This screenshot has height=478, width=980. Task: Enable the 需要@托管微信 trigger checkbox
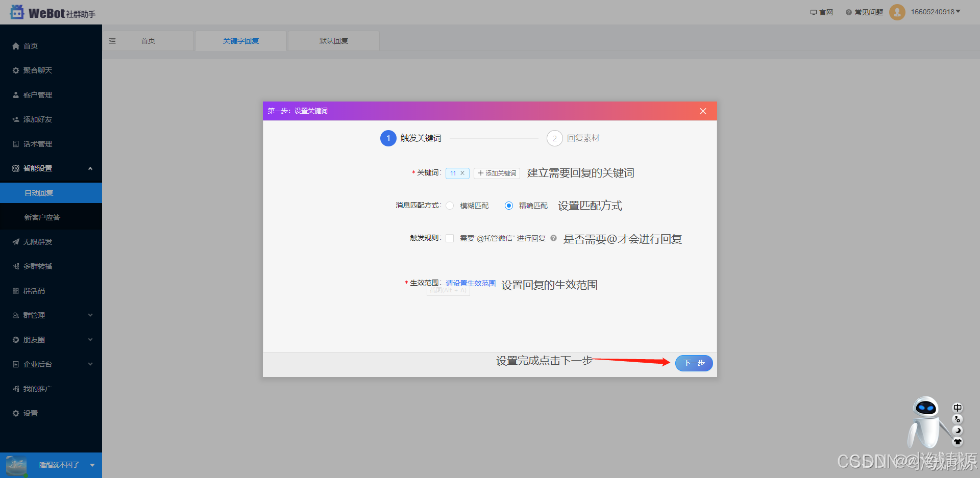click(x=450, y=238)
